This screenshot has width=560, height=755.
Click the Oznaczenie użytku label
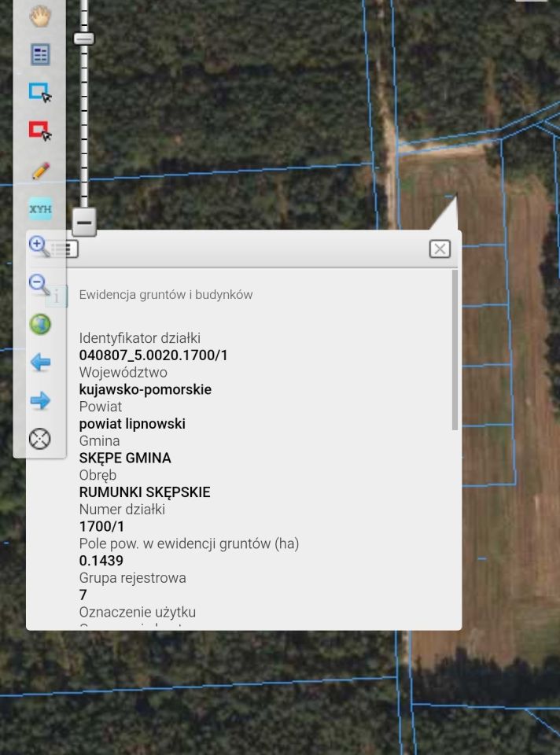[x=137, y=612]
